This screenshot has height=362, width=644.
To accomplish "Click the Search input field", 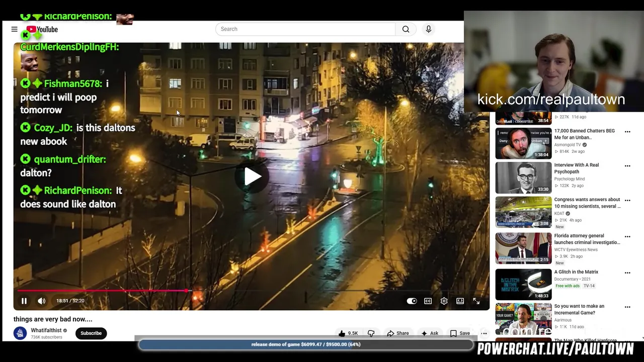I will tap(305, 29).
